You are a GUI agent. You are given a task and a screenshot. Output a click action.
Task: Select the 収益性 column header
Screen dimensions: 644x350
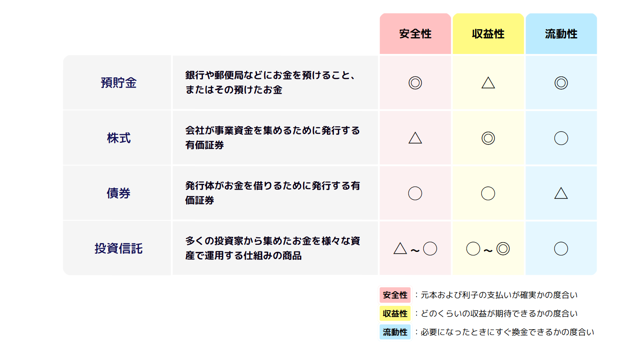click(x=488, y=34)
